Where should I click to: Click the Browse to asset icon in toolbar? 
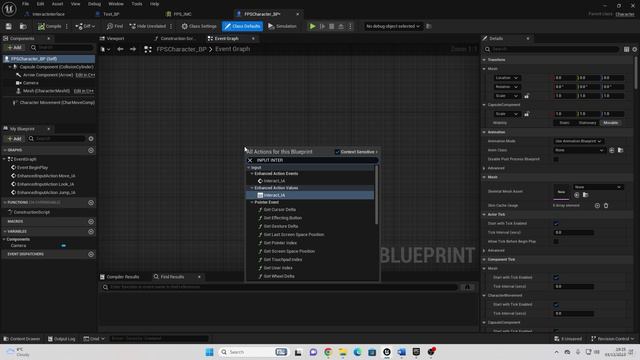click(23, 26)
